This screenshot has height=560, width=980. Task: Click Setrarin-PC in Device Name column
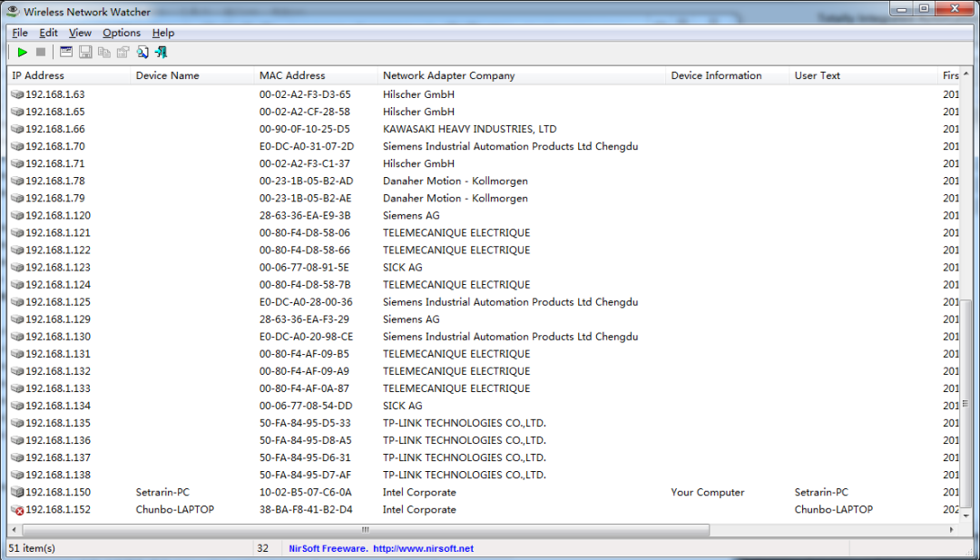162,493
